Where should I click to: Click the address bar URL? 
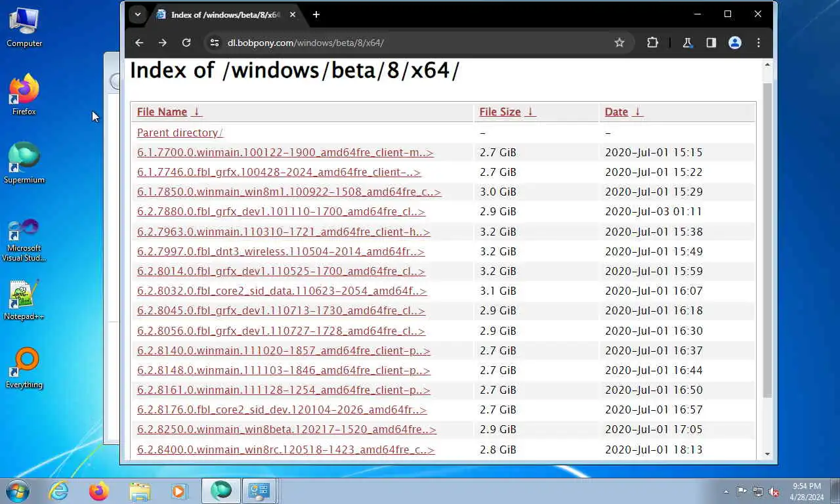(306, 43)
